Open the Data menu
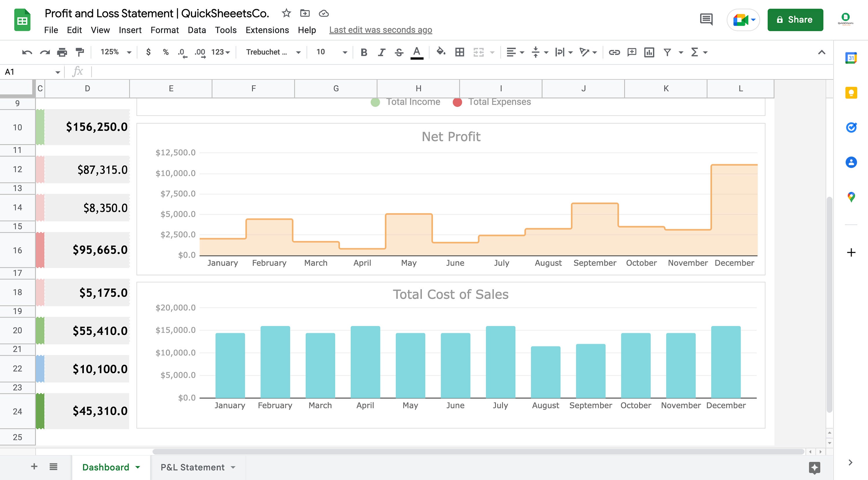Image resolution: width=868 pixels, height=480 pixels. [196, 30]
